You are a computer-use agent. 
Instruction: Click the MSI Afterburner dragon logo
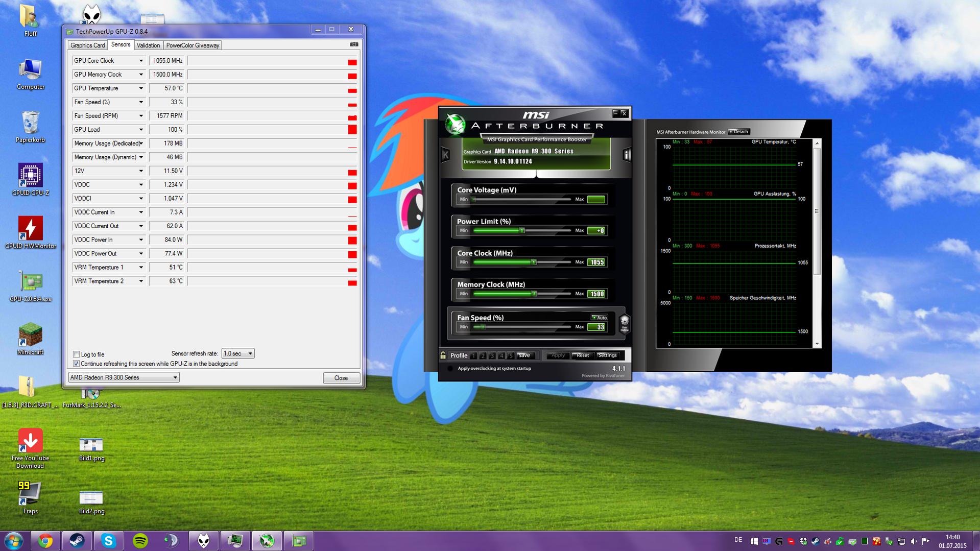pos(455,124)
